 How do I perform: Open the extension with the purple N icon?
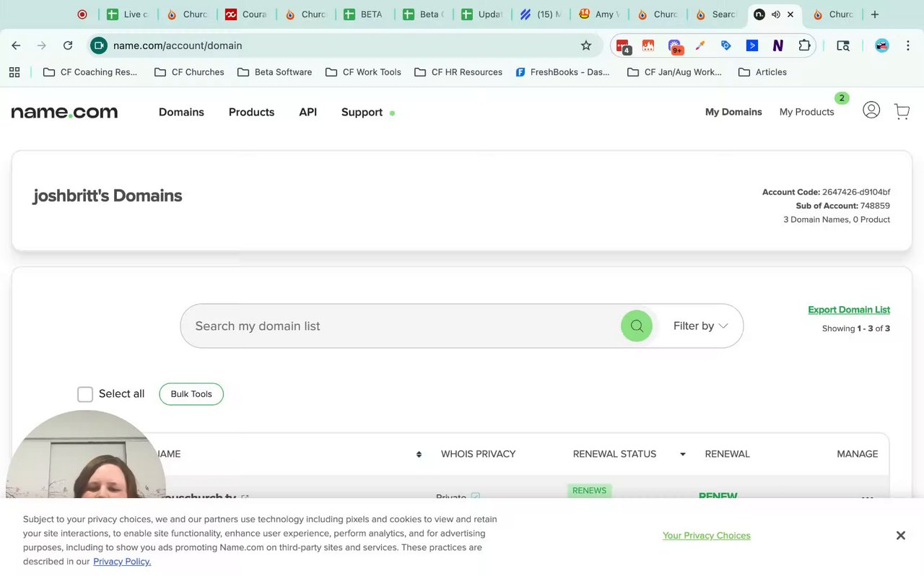(777, 45)
